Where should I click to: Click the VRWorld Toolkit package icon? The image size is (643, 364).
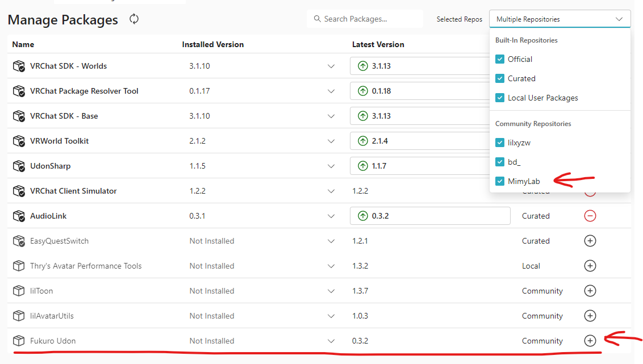point(19,141)
